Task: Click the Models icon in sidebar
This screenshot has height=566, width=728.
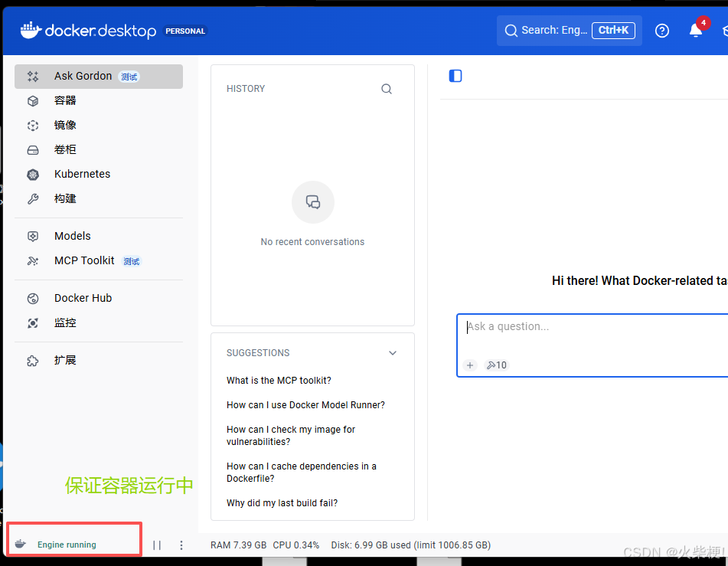Action: (33, 237)
